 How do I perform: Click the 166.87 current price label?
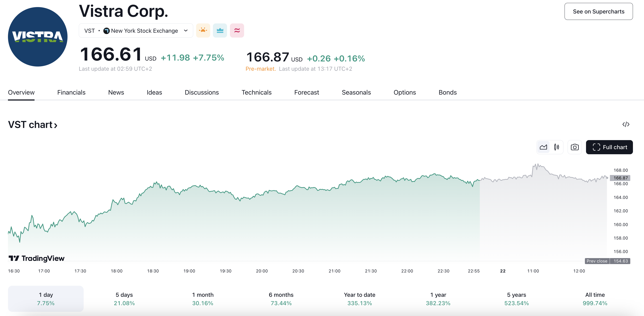[x=620, y=178]
